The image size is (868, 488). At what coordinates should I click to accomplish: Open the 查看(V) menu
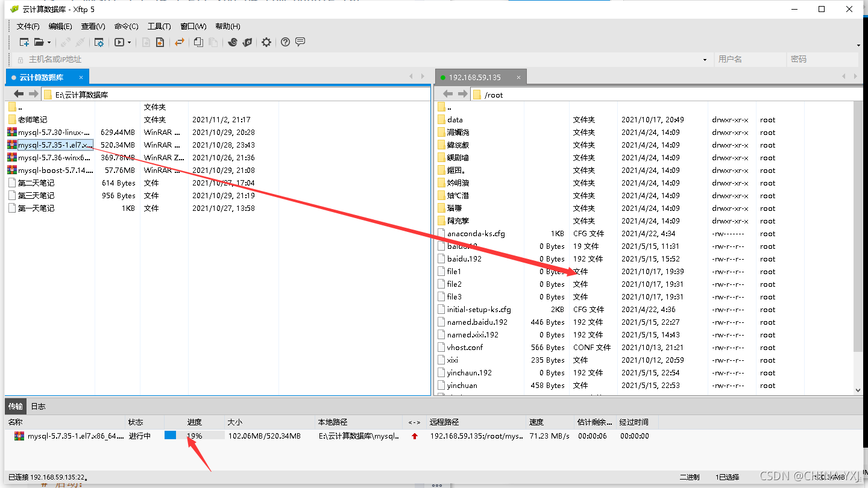tap(93, 27)
